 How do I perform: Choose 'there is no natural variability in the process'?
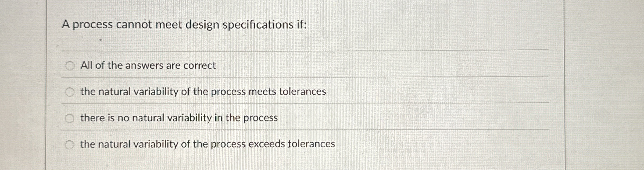(70, 117)
